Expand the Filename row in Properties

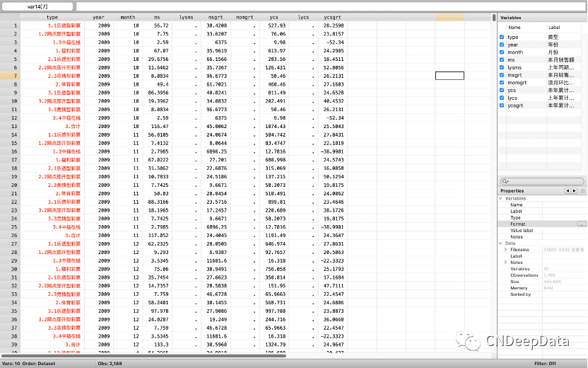click(505, 249)
